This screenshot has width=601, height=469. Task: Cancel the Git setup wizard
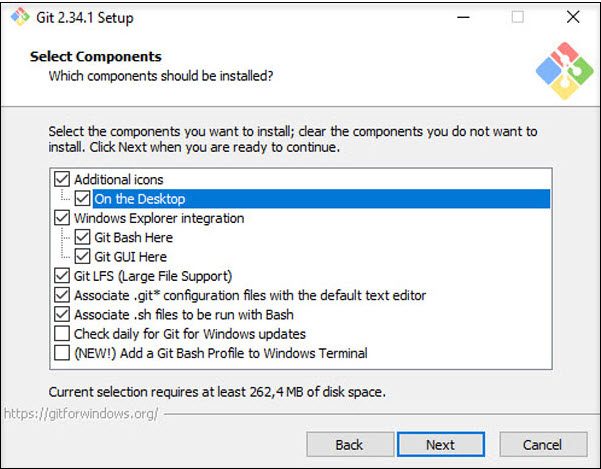coord(543,444)
